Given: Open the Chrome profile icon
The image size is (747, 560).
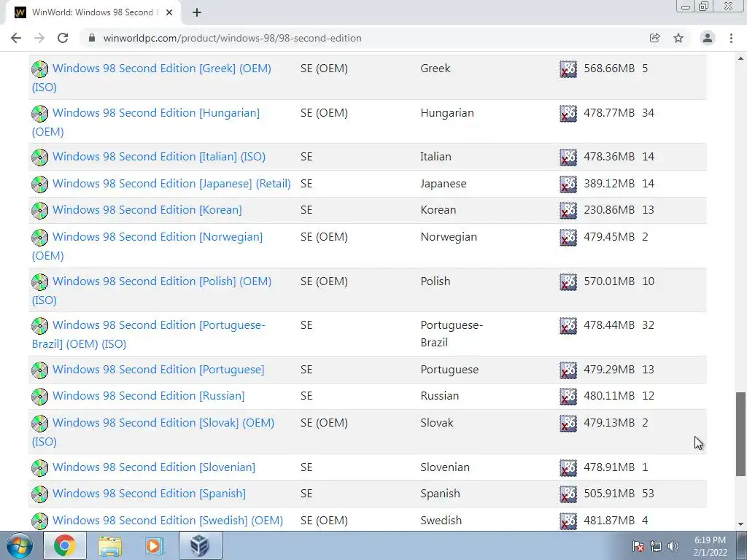Looking at the screenshot, I should [x=708, y=38].
